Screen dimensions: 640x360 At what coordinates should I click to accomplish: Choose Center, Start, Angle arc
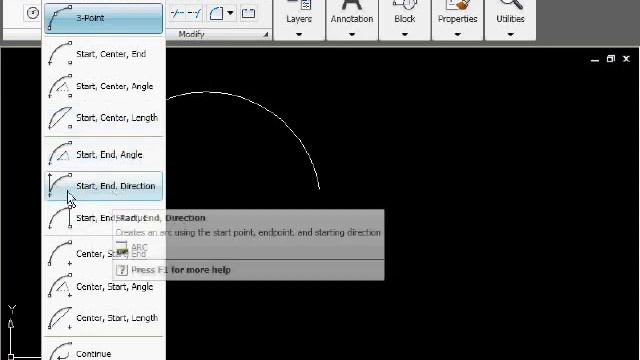coord(103,287)
